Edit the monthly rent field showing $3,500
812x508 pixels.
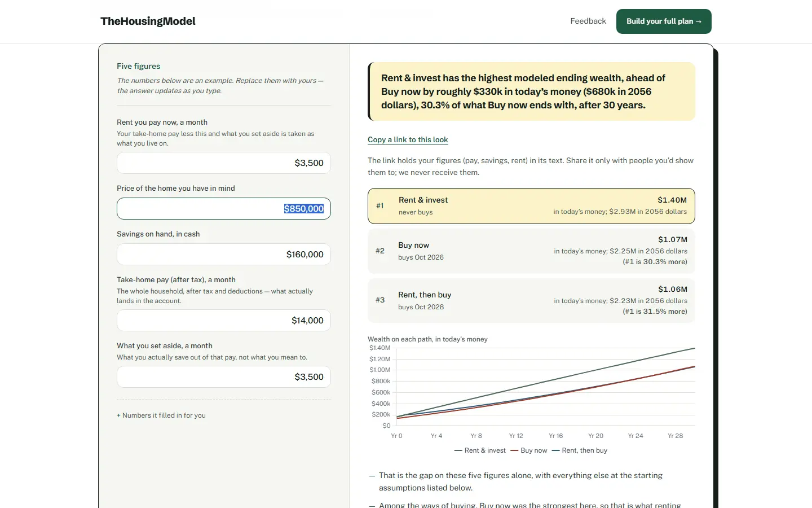224,163
